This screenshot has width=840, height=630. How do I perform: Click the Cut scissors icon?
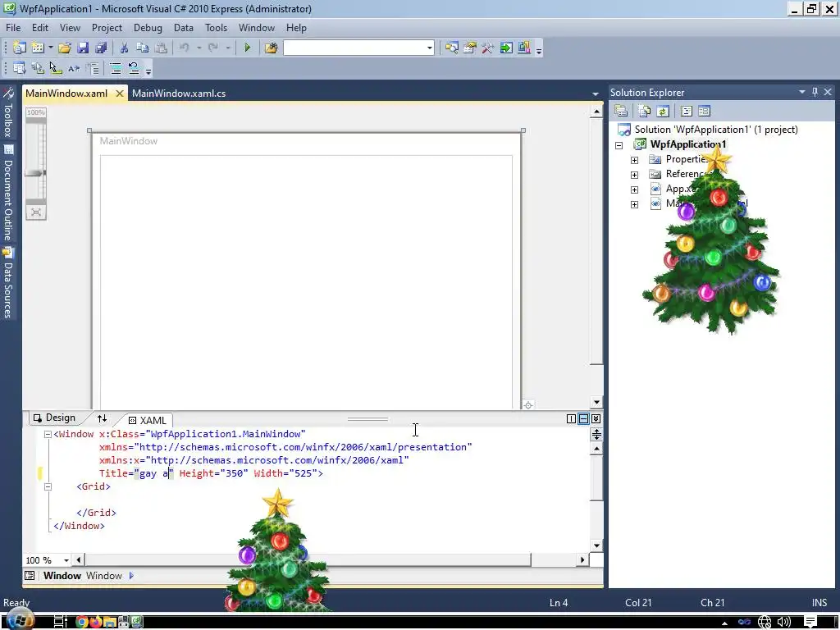(124, 48)
